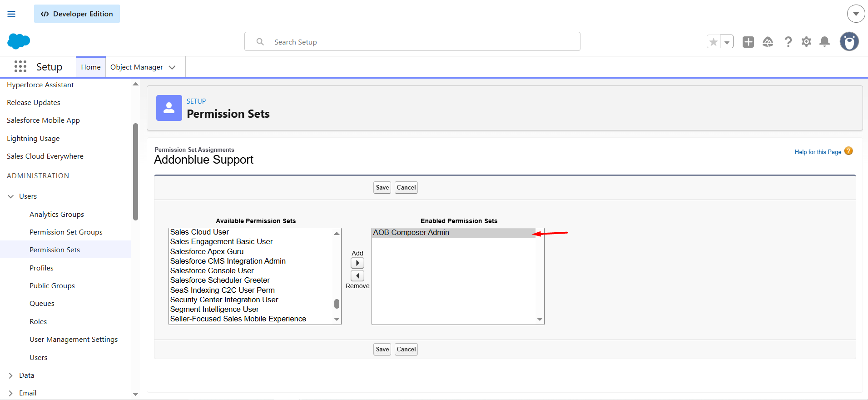Select AOB Composer Admin in enabled list
Image resolution: width=868 pixels, height=400 pixels.
454,233
